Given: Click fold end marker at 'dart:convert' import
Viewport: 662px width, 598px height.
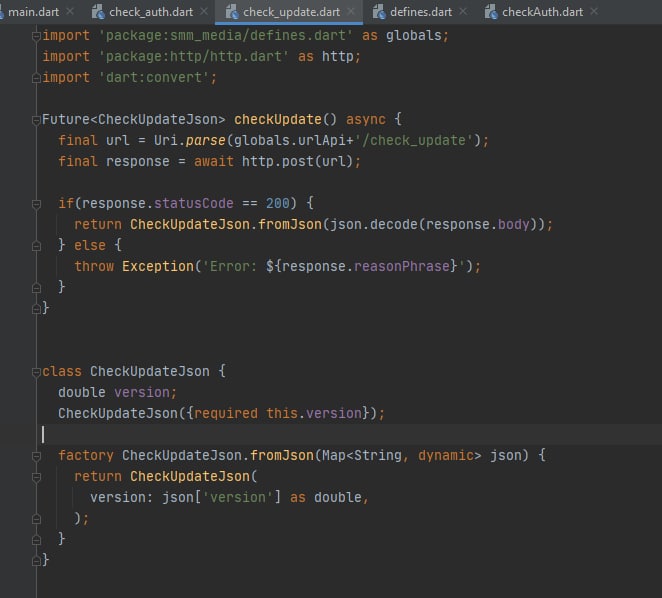Looking at the screenshot, I should [36, 78].
